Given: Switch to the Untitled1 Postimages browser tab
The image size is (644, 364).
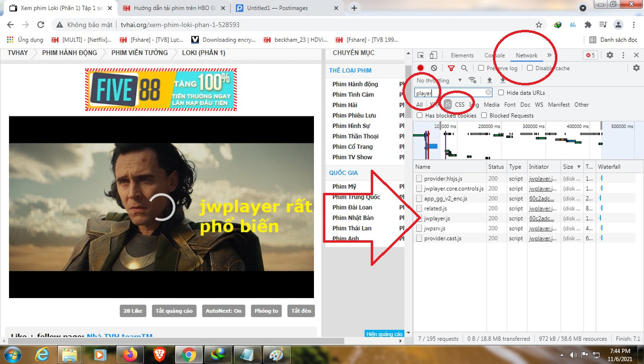Looking at the screenshot, I should click(287, 8).
